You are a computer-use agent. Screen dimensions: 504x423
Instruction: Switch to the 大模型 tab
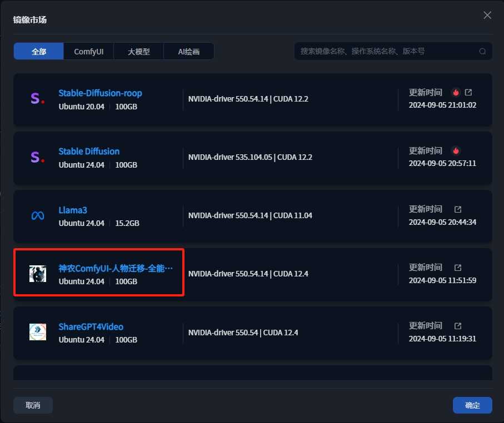(x=139, y=52)
